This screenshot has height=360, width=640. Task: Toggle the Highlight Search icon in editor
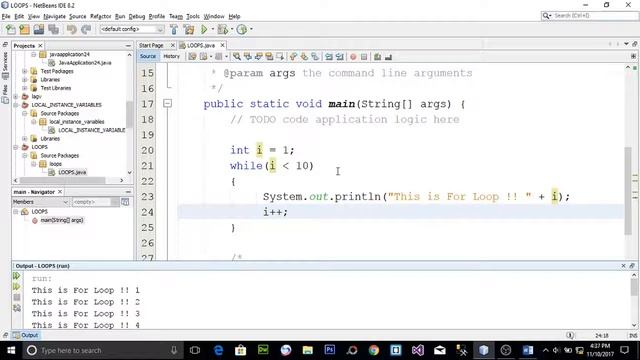pos(269,57)
